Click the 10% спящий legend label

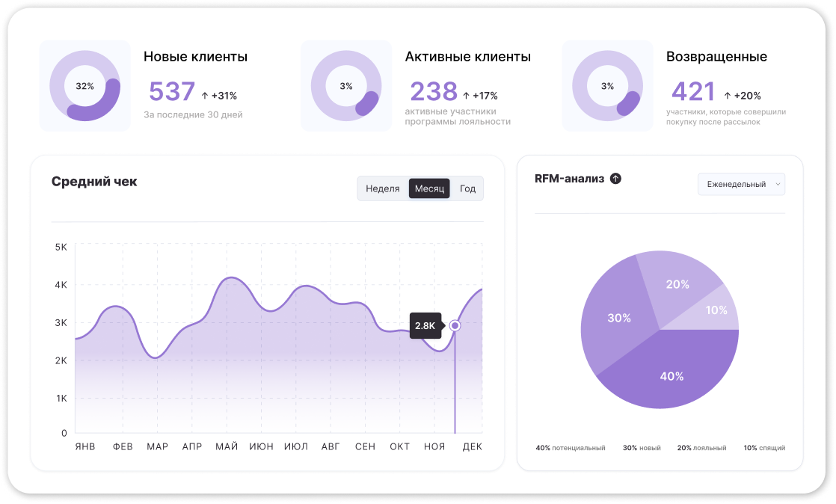coord(763,448)
